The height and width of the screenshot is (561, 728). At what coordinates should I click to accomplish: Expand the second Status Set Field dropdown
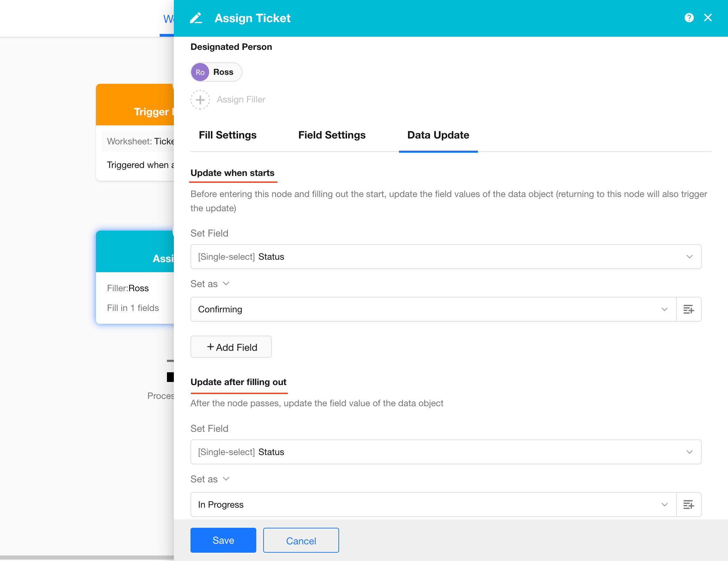point(446,452)
